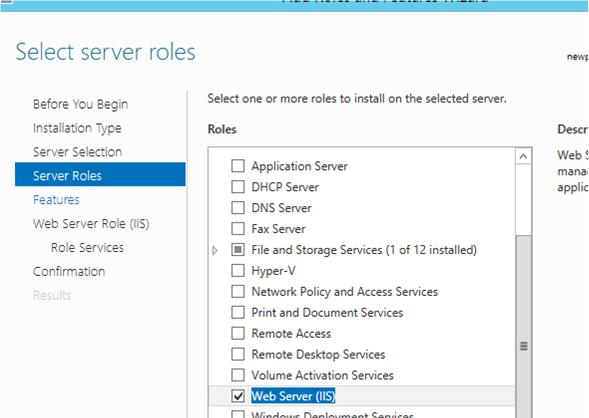
Task: Jump to the Confirmation step
Action: pos(69,272)
